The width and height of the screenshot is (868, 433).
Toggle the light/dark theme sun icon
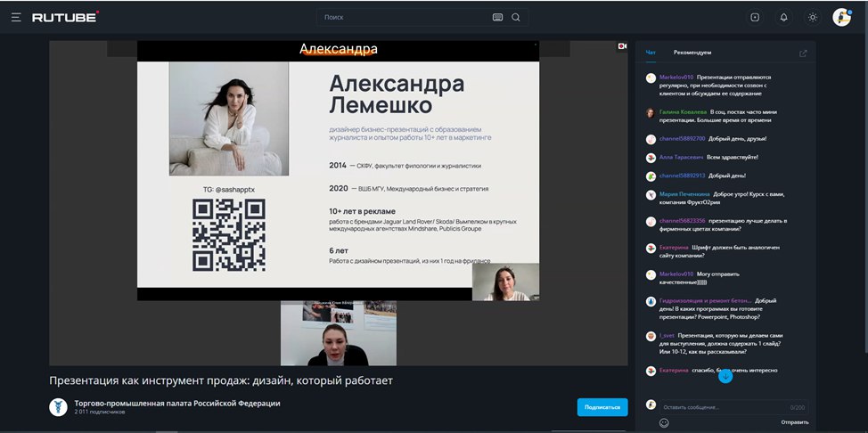coord(813,17)
